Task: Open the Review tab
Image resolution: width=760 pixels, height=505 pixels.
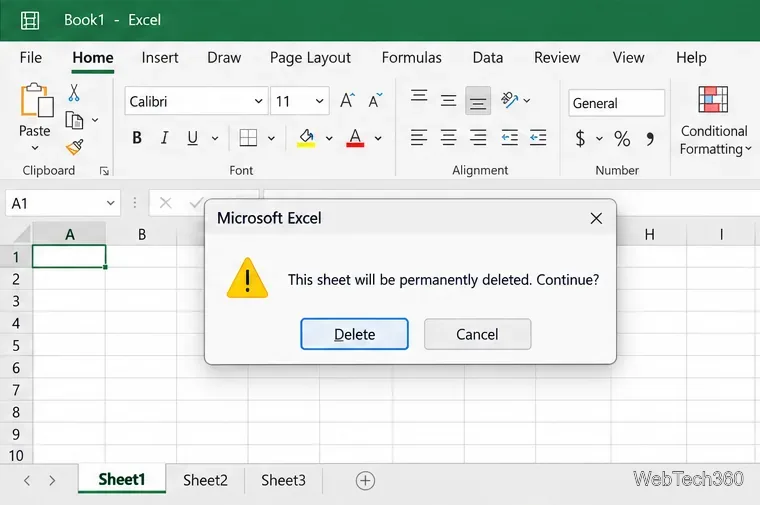Action: [557, 58]
